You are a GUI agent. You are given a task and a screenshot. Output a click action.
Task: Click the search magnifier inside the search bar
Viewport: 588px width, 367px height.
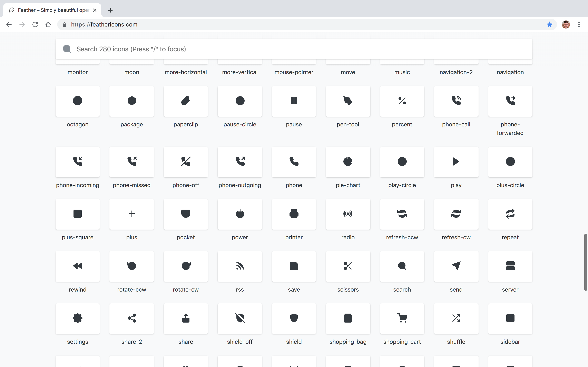(67, 49)
